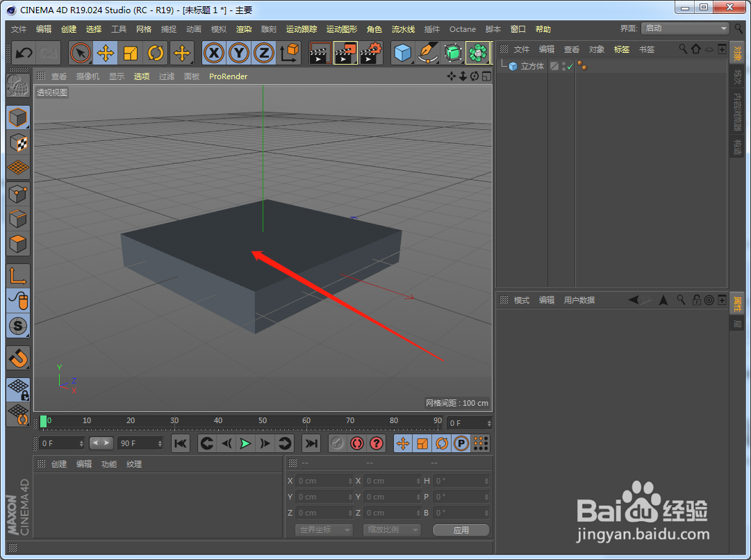Click the Make Editable icon
The height and width of the screenshot is (560, 751).
(18, 86)
